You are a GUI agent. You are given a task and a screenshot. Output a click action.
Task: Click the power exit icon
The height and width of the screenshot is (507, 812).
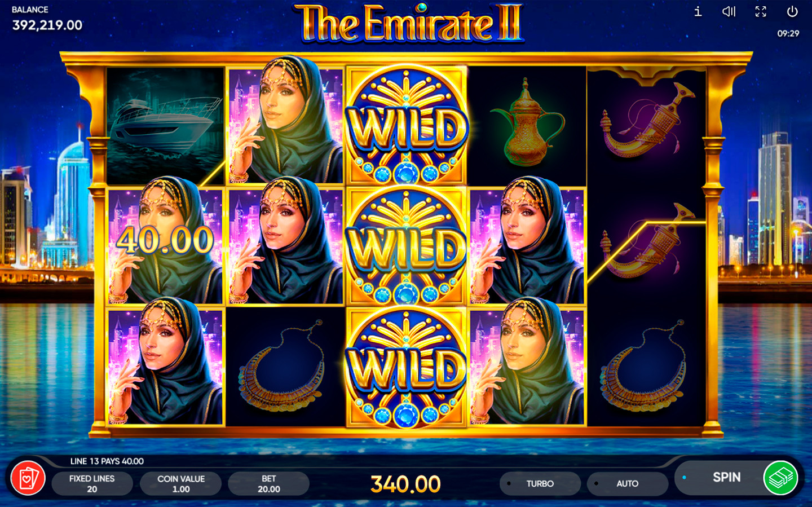click(x=792, y=11)
